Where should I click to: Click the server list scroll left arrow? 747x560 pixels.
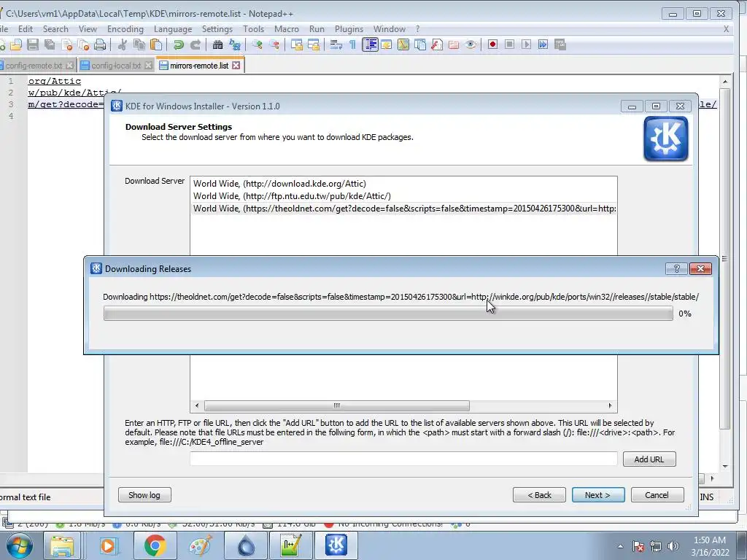197,405
